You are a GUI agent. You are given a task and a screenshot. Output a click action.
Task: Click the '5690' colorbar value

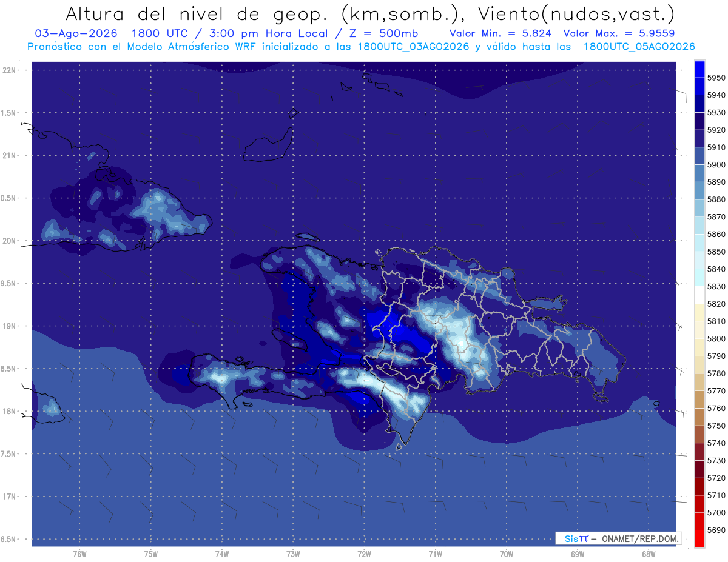coord(716,530)
